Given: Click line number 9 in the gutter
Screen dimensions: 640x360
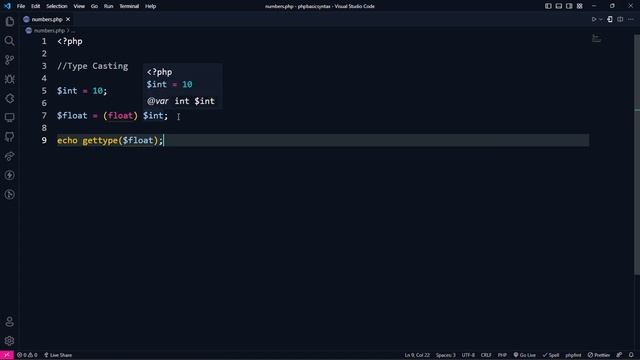Looking at the screenshot, I should (44, 140).
